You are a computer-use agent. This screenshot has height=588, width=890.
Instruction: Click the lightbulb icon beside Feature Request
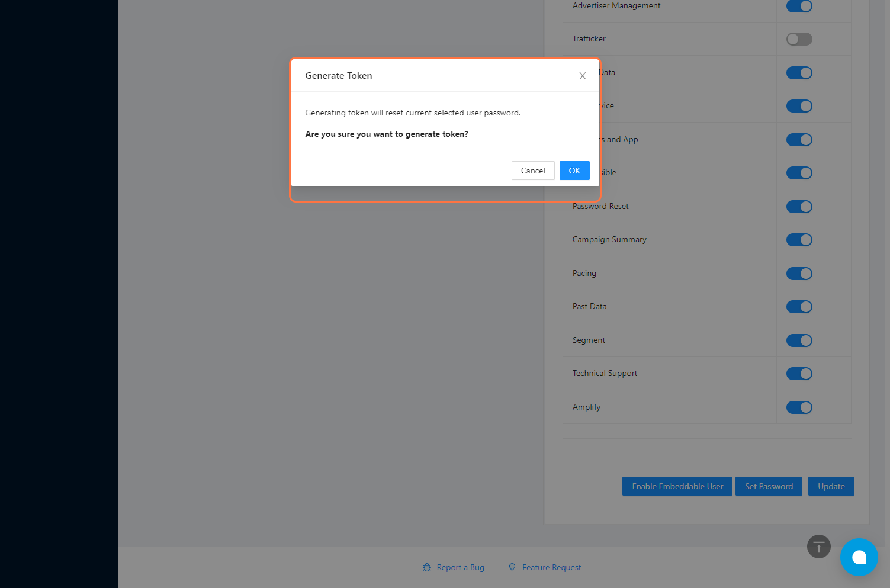pyautogui.click(x=512, y=567)
